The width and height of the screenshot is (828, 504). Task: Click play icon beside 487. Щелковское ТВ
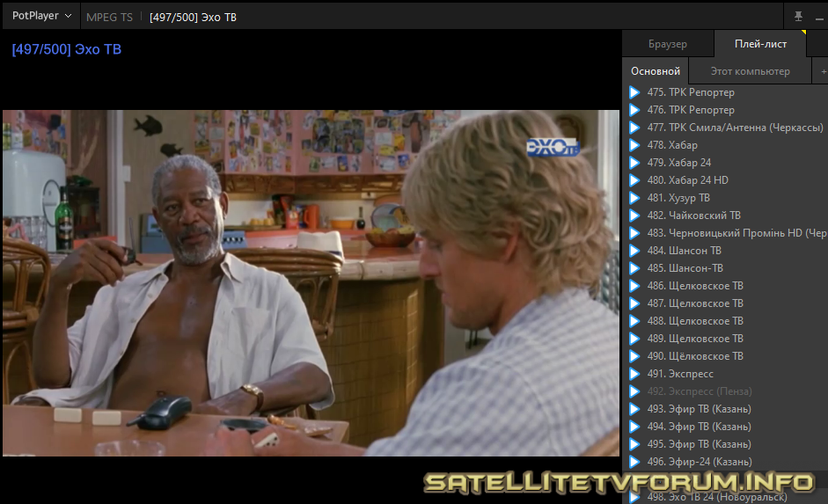tap(634, 303)
